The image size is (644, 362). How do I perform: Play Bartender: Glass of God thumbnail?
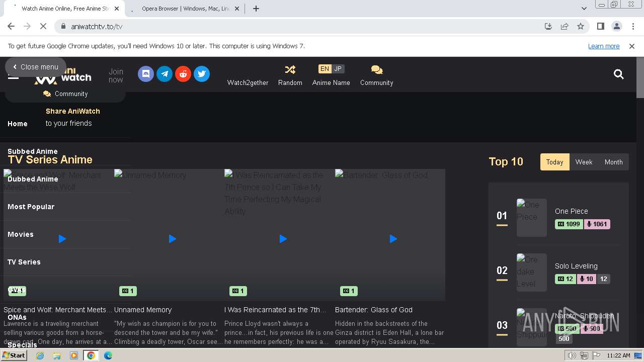click(393, 239)
